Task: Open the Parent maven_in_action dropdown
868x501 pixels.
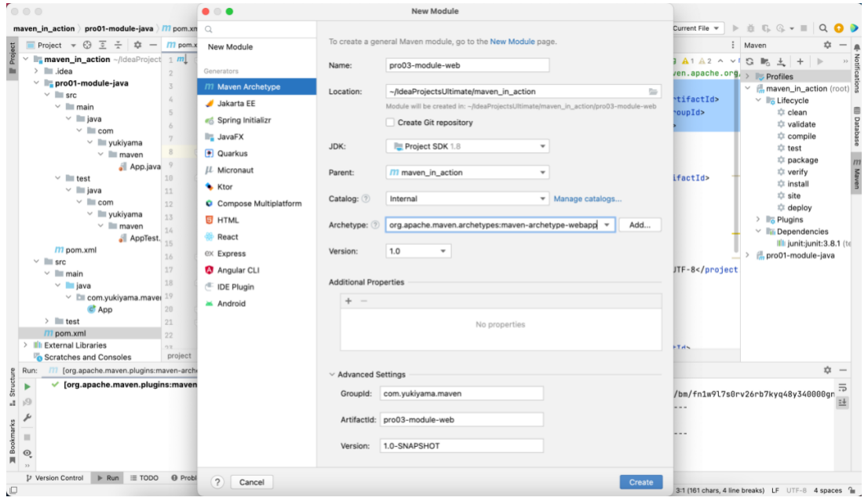Action: 467,172
